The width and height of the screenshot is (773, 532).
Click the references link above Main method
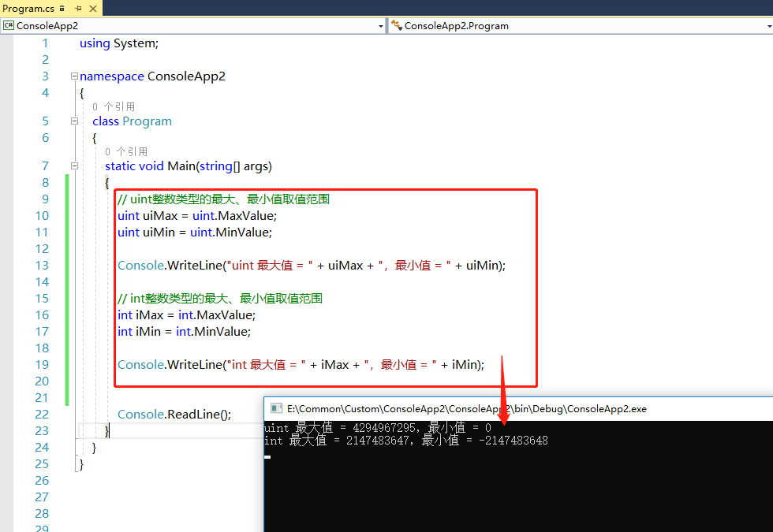point(126,151)
